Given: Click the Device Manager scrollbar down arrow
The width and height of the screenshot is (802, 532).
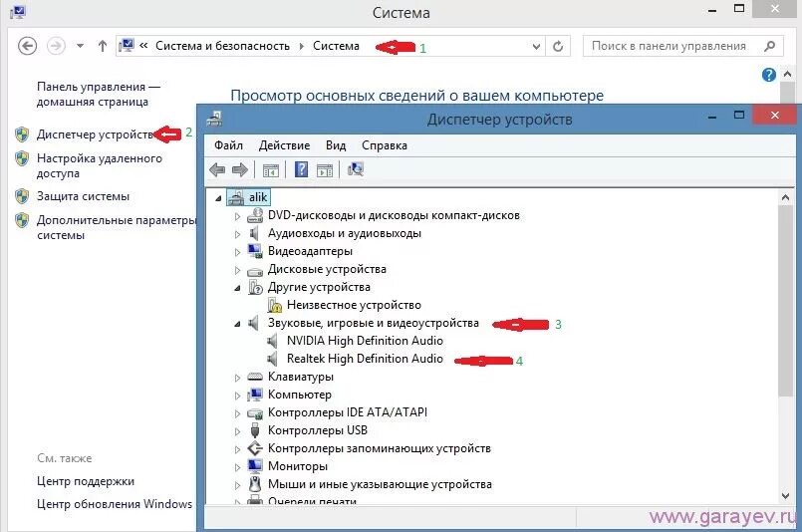Looking at the screenshot, I should click(x=786, y=495).
